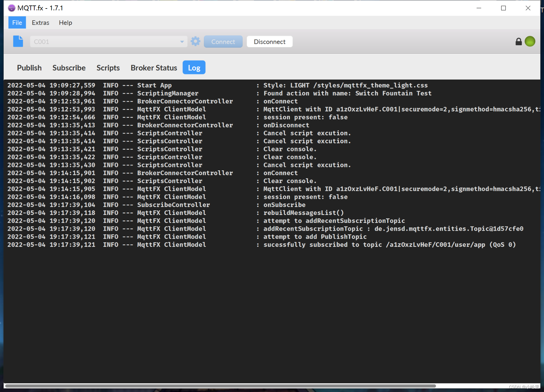
Task: Click timestamp '2022-05-04 19:09:27,559'
Action: click(51, 85)
